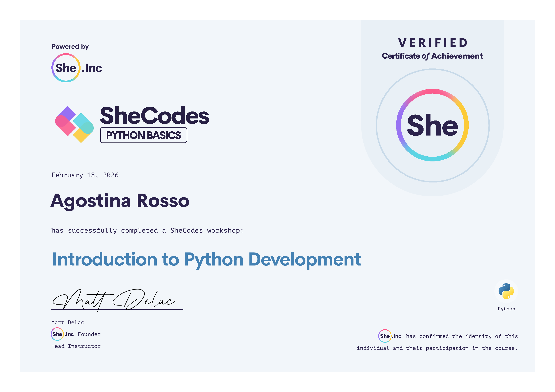Click the VERIFIED heading text
555x392 pixels.
pyautogui.click(x=432, y=43)
